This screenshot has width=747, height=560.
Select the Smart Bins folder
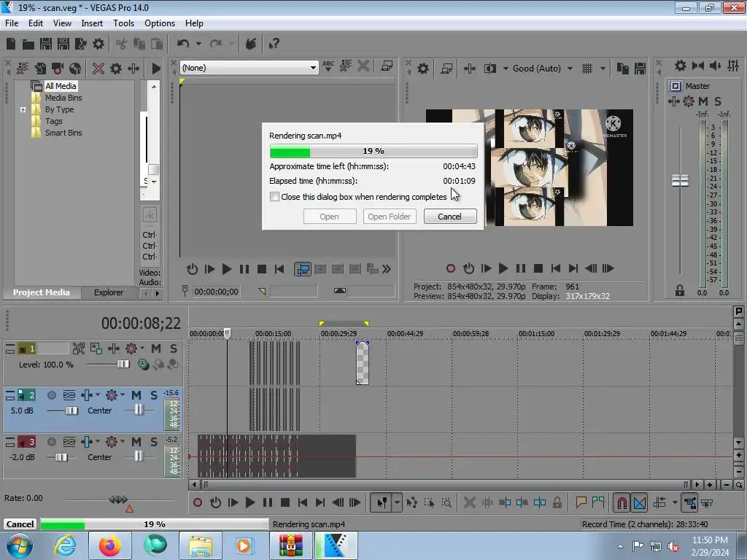pyautogui.click(x=63, y=133)
